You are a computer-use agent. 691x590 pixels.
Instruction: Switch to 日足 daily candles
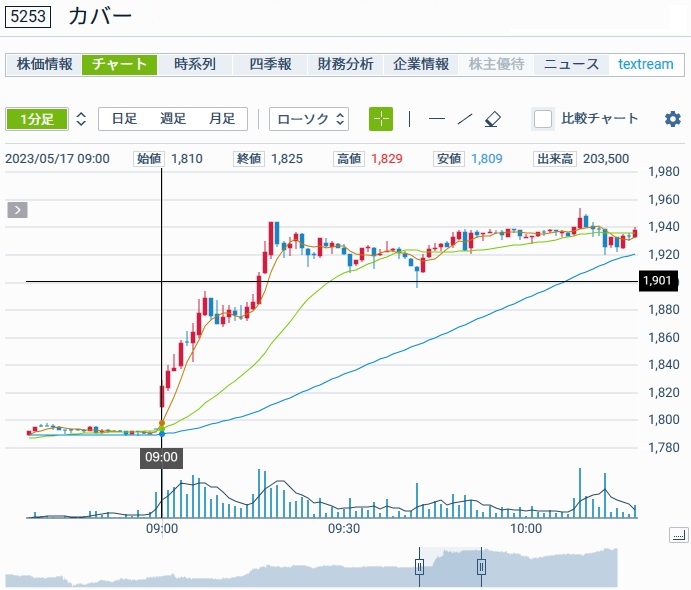coord(124,119)
